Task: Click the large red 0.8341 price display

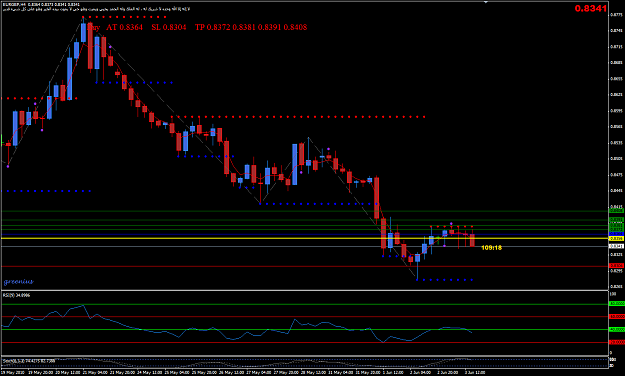Action: pos(591,8)
